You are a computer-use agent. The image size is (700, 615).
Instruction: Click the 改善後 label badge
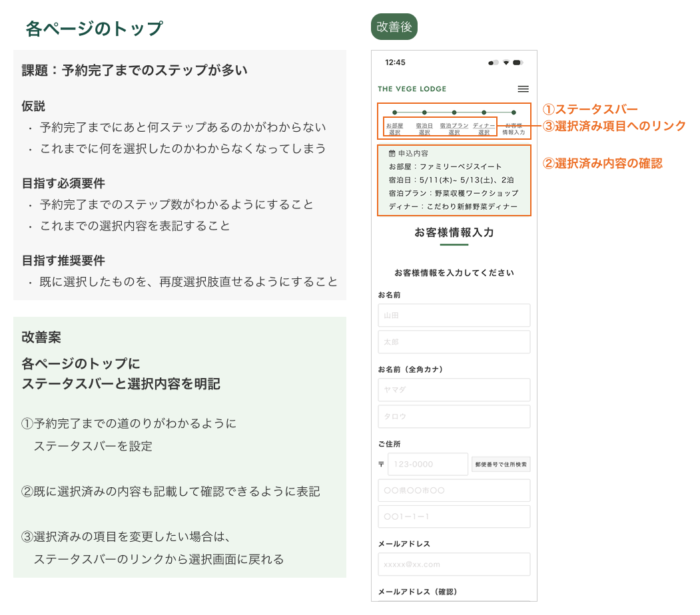(394, 27)
